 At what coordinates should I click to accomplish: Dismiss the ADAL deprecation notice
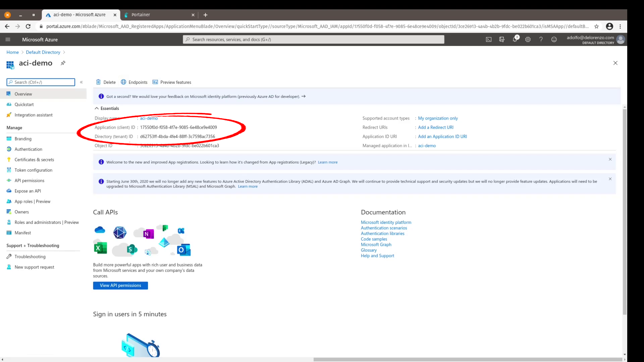click(610, 179)
